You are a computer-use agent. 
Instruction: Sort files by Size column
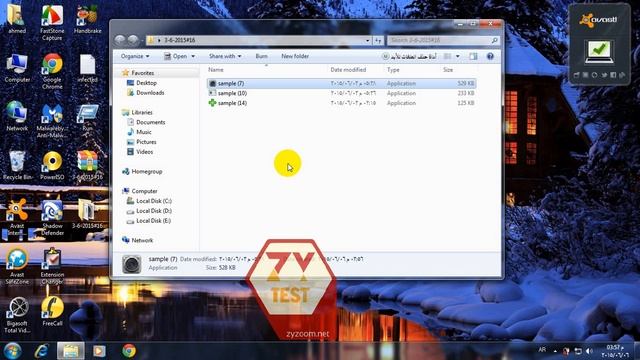pyautogui.click(x=448, y=70)
